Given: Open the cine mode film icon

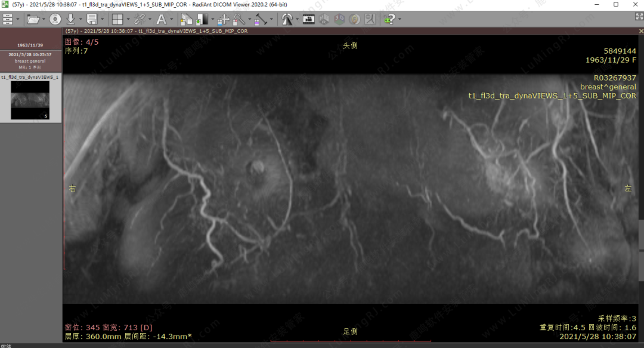Looking at the screenshot, I should click(309, 19).
